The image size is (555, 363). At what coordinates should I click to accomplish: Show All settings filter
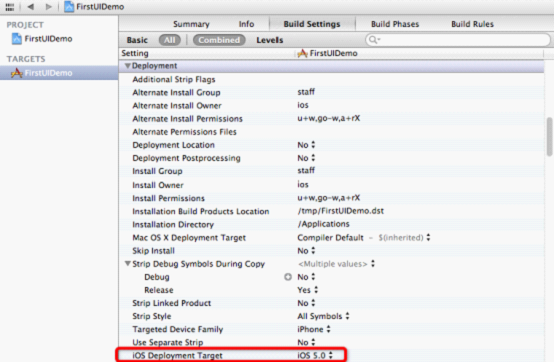point(170,40)
